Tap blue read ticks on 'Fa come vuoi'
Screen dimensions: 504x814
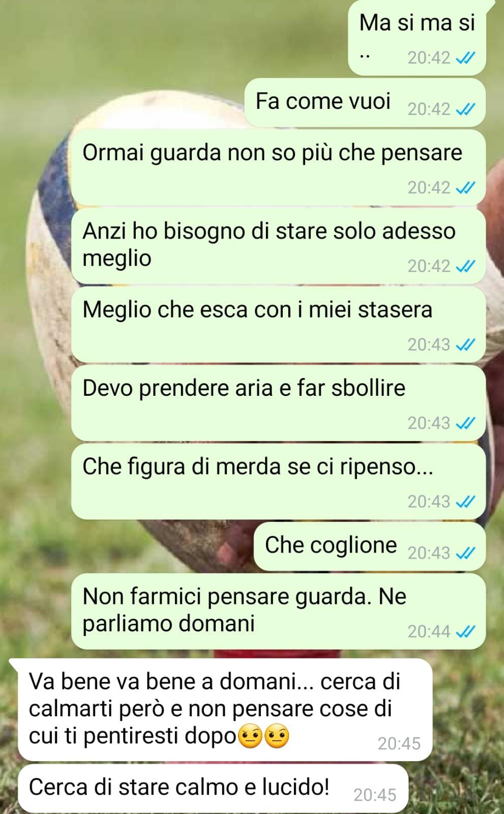click(465, 109)
